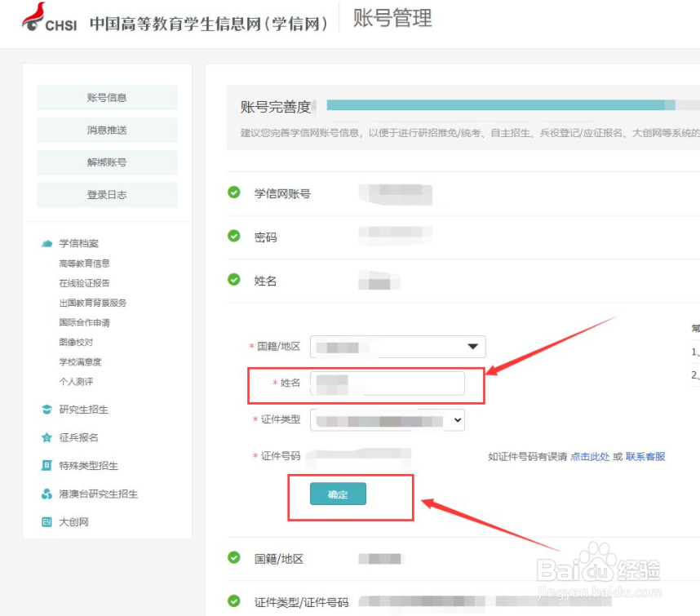Click the 账号完善度 progress bar
Viewport: 700px width, 616px height.
tap(513, 105)
